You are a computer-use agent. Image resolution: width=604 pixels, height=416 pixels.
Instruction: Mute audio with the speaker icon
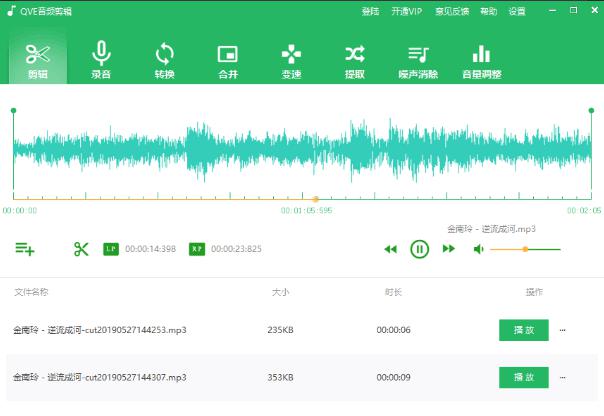click(480, 249)
